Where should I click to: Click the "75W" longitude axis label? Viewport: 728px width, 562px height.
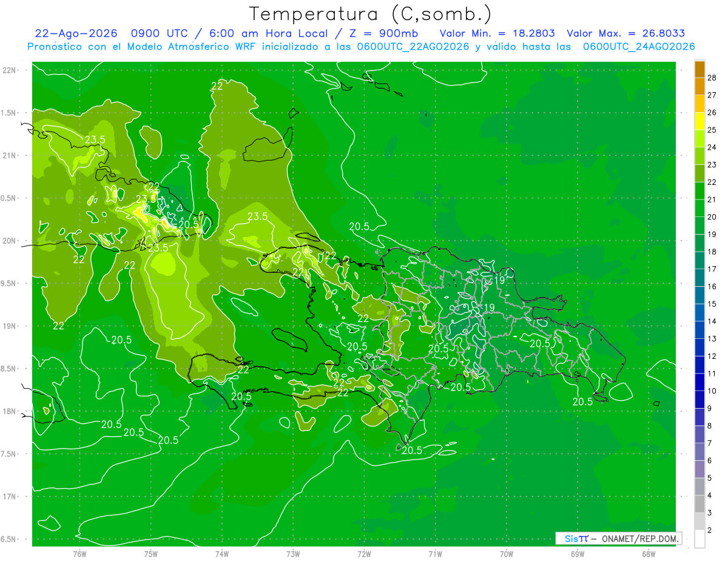[151, 554]
